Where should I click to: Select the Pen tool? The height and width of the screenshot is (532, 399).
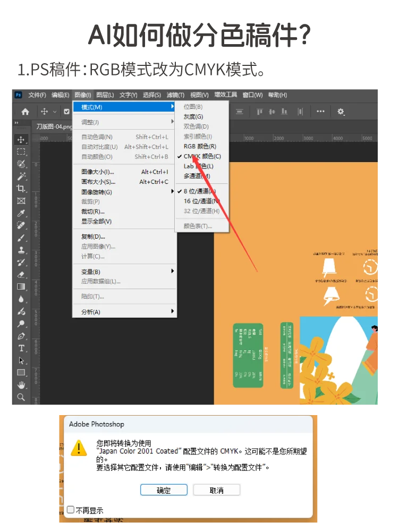pyautogui.click(x=21, y=336)
